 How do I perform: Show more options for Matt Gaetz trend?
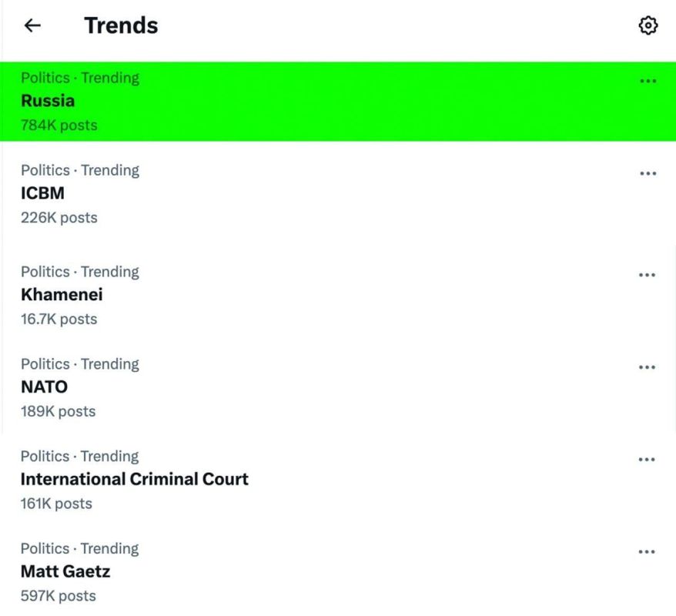(646, 552)
